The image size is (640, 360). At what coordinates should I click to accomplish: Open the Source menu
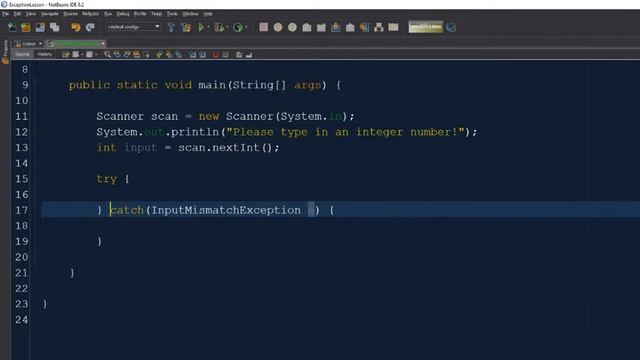pos(70,14)
